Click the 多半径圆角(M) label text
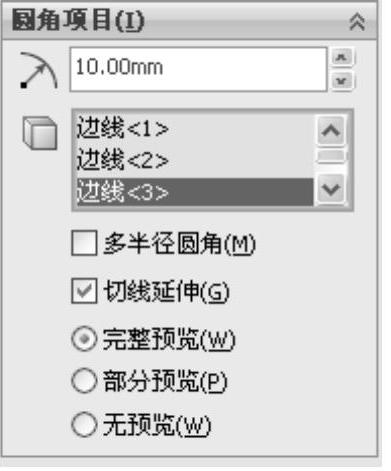Screen dimensions: 391x471 pos(179,243)
